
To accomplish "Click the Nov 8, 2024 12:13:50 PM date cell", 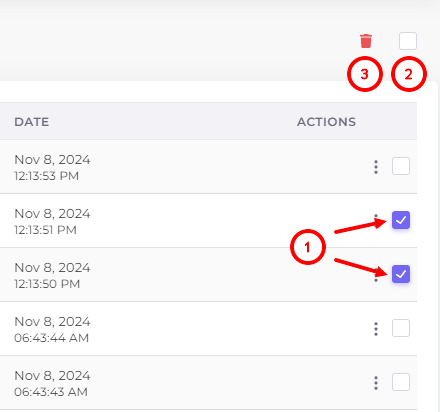I will coord(52,275).
